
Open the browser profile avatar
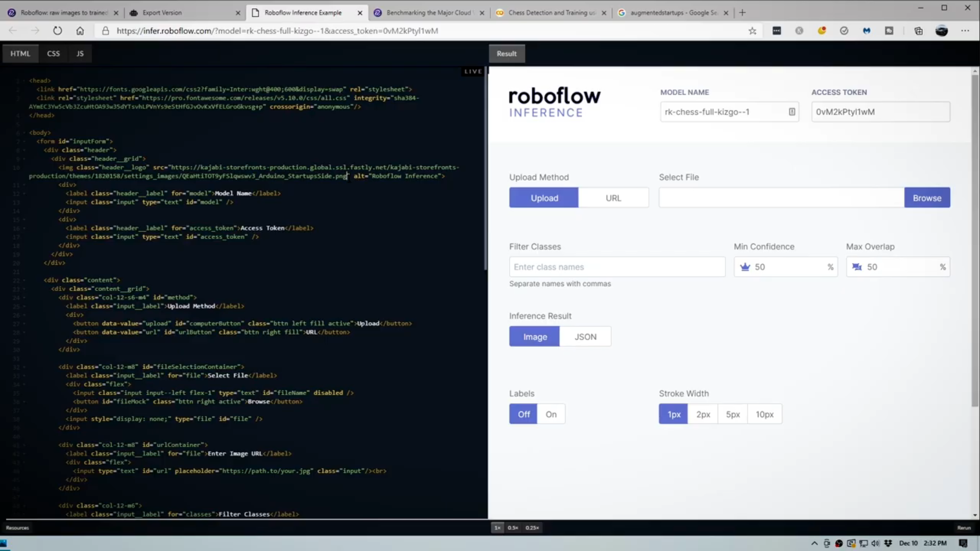[942, 31]
